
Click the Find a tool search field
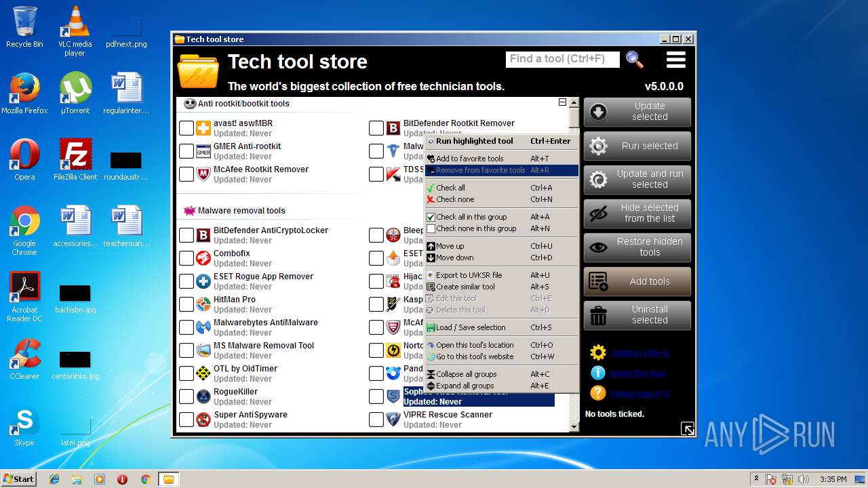563,59
